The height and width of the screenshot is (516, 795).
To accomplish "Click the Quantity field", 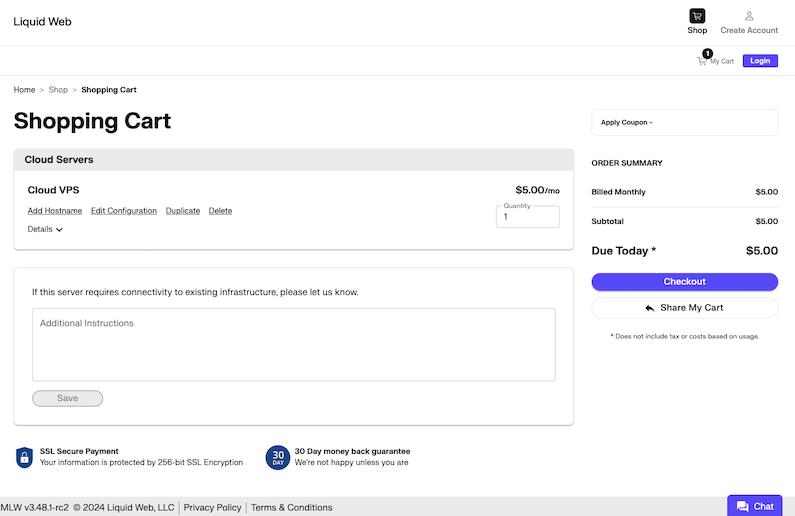I will coord(527,217).
